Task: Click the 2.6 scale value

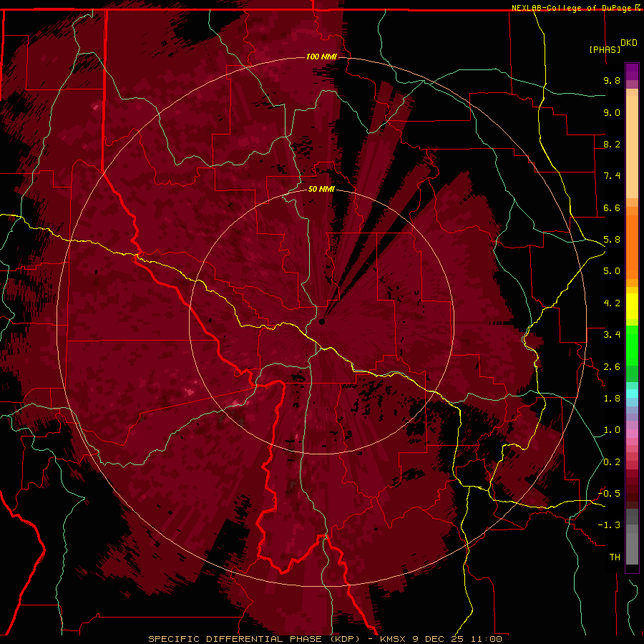Action: click(x=612, y=367)
